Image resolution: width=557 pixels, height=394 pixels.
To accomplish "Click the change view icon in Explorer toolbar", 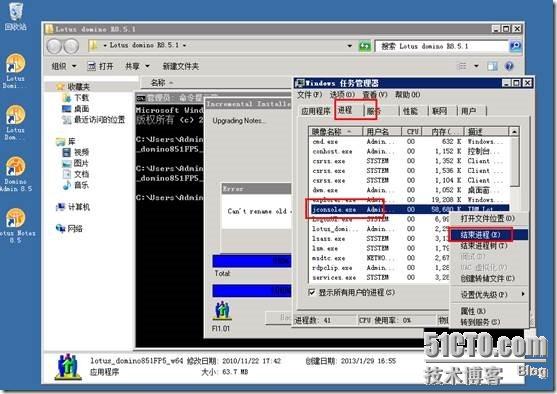I will click(x=461, y=66).
